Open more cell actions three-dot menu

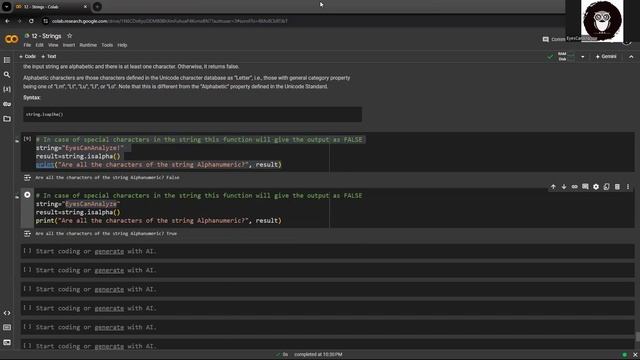pos(628,187)
